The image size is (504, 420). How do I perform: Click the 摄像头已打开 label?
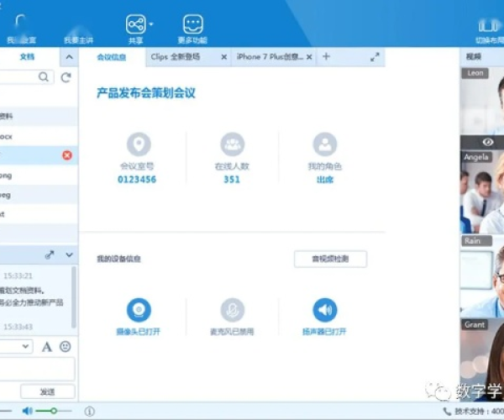(x=139, y=332)
